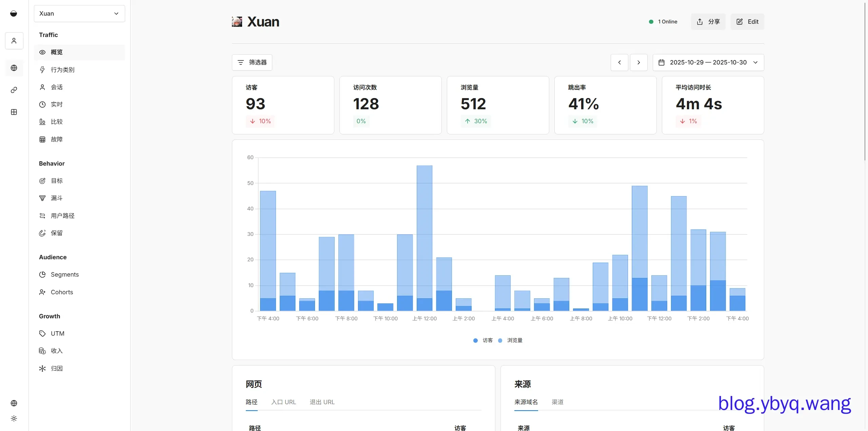
Task: Open the Links chain icon in left rail
Action: pyautogui.click(x=14, y=90)
